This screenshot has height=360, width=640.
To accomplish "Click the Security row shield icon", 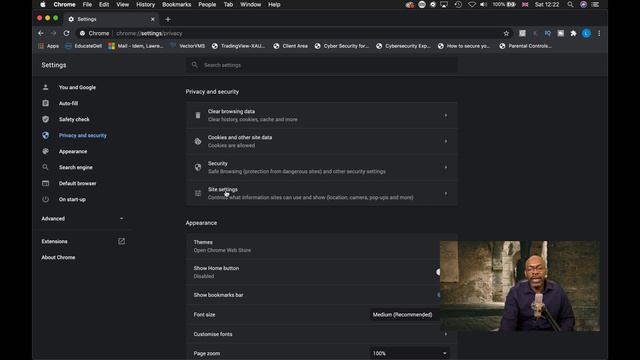I will tap(198, 167).
